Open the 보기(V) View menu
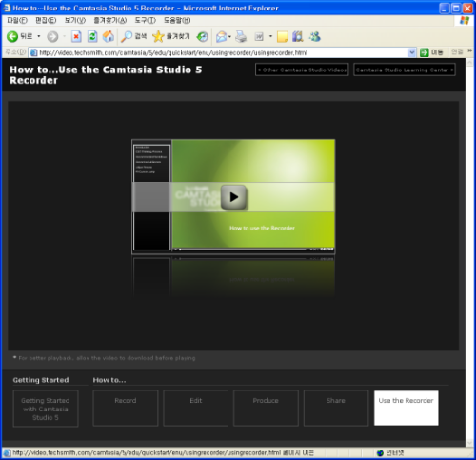476x460 pixels. point(75,21)
